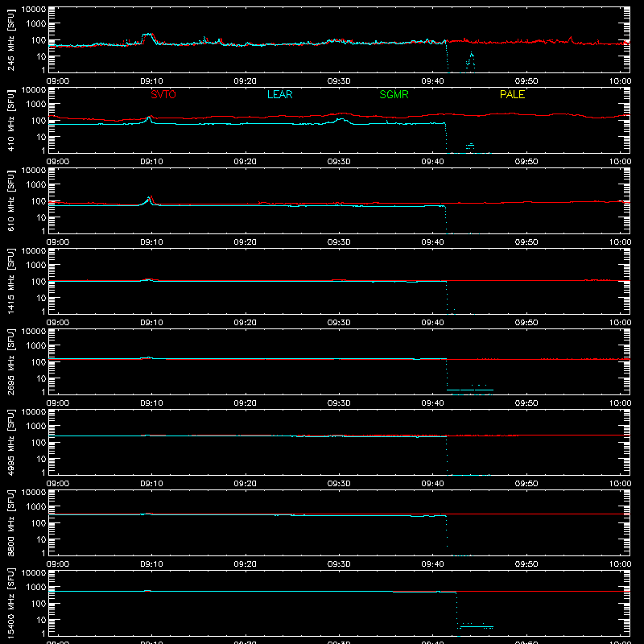Image resolution: width=644 pixels, height=644 pixels.
Task: Click the 1000 y-axis value of 2695 MHz plot
Action: coord(36,346)
